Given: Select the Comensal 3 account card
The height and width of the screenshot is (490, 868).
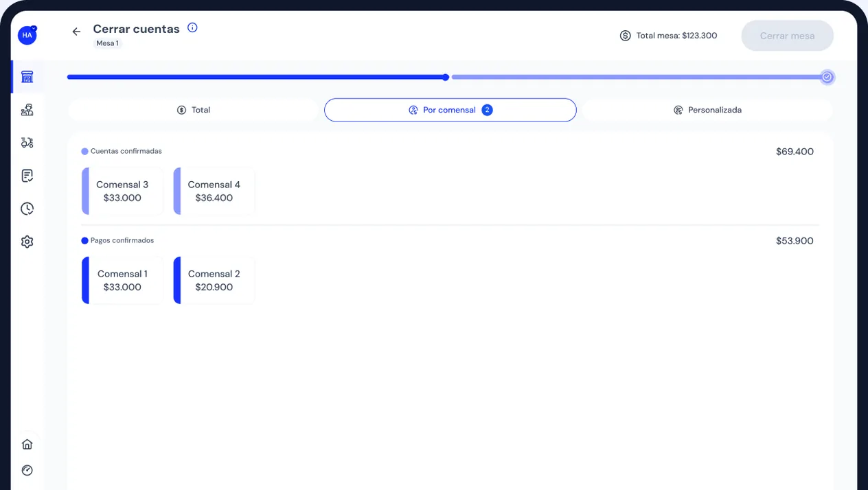Looking at the screenshot, I should pos(122,191).
